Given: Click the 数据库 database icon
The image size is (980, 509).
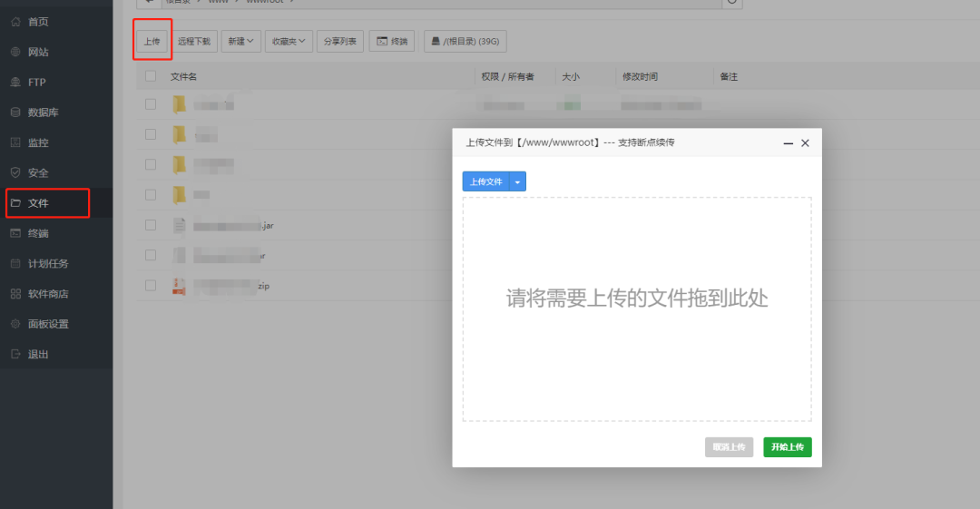Looking at the screenshot, I should pyautogui.click(x=15, y=113).
